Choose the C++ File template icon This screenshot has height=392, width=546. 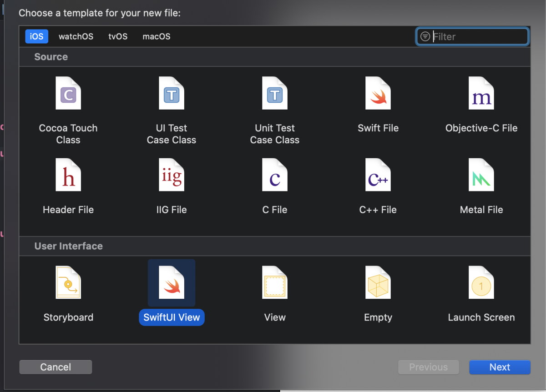click(378, 175)
